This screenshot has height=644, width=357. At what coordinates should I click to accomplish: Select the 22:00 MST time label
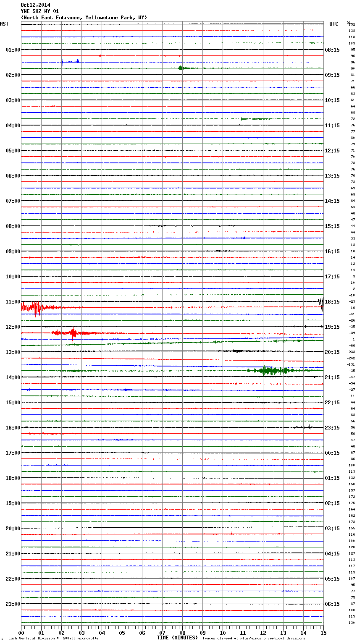point(13,579)
